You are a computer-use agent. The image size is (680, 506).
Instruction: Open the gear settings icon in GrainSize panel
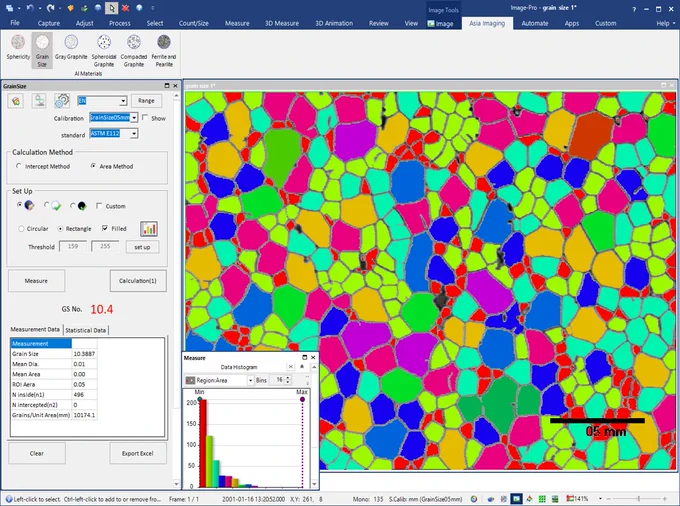tap(62, 101)
